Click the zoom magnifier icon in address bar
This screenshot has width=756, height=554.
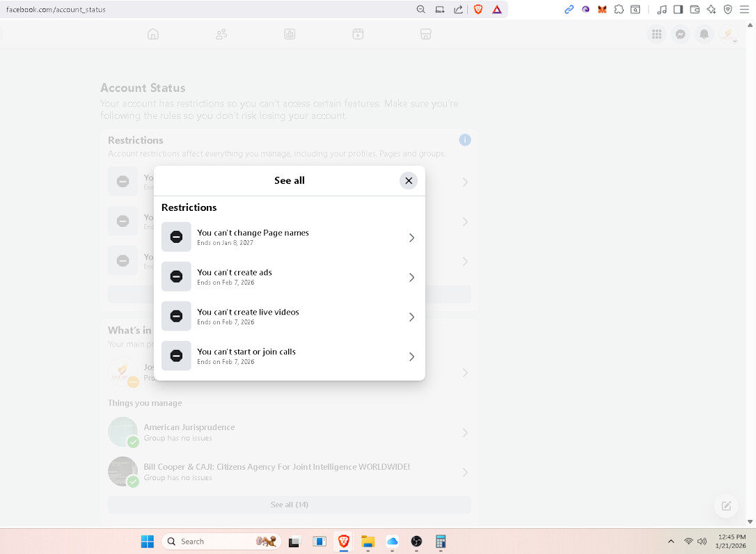click(420, 10)
